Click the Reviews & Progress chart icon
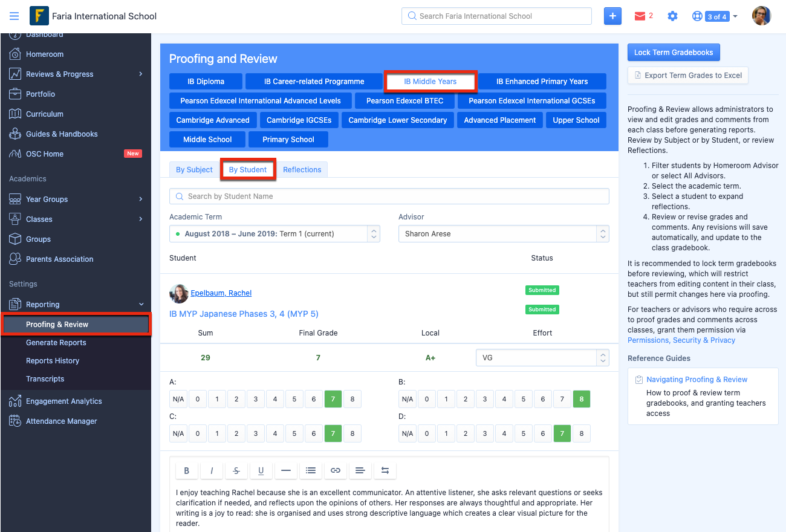 [15, 74]
